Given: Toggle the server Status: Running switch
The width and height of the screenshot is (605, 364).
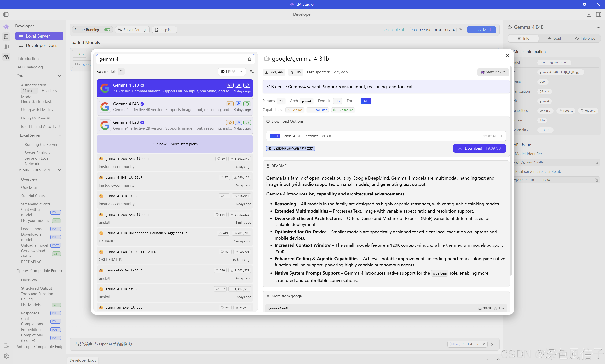Looking at the screenshot, I should [x=107, y=30].
